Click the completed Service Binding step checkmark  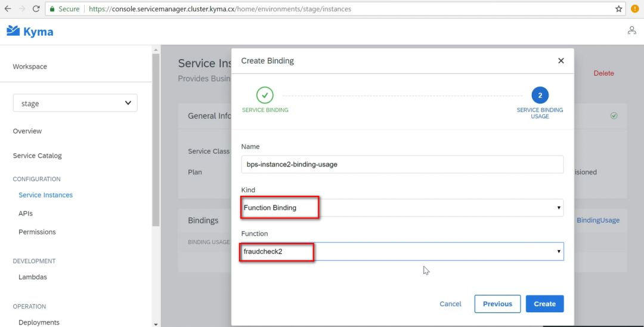pyautogui.click(x=265, y=95)
